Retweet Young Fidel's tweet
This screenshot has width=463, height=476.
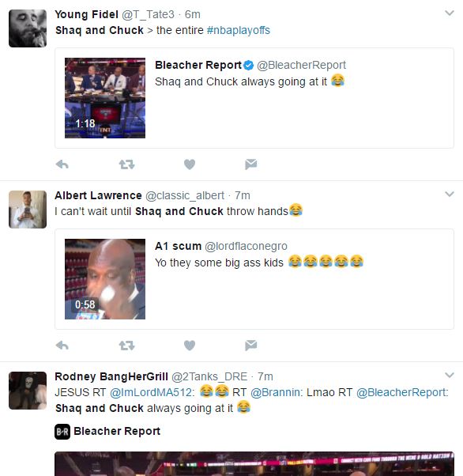[126, 164]
